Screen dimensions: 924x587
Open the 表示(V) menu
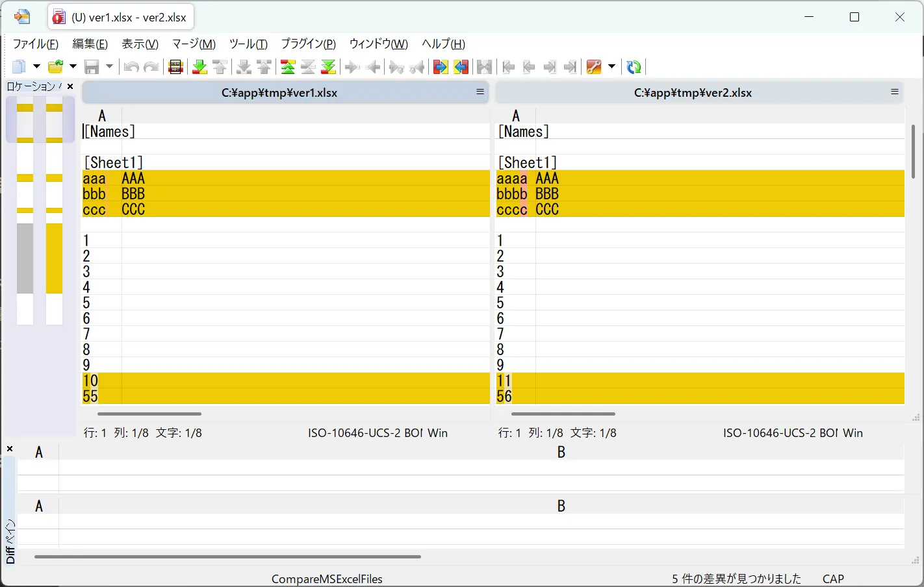[140, 44]
